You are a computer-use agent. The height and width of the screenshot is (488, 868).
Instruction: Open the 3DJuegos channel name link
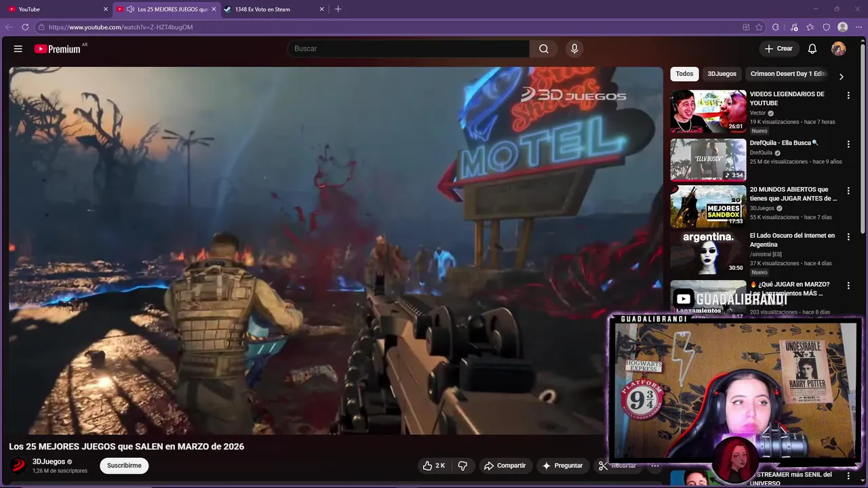49,462
